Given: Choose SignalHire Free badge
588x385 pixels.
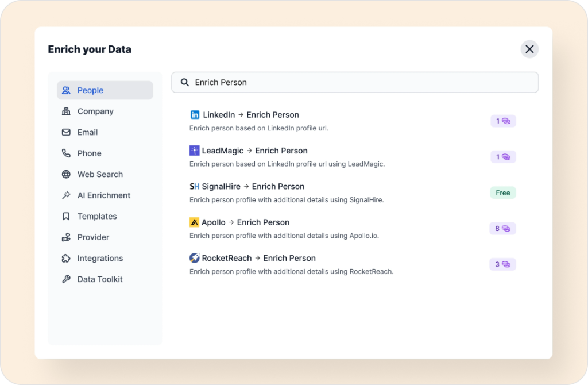Looking at the screenshot, I should (502, 192).
